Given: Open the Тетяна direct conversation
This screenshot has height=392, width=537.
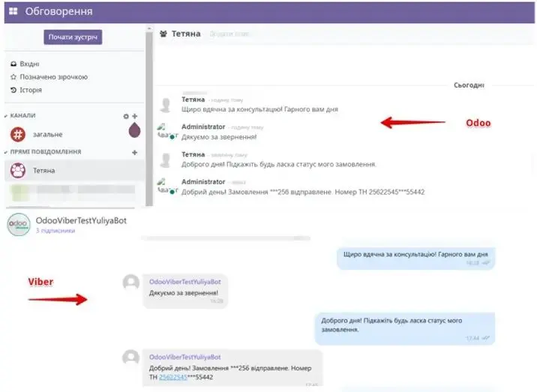Looking at the screenshot, I should (43, 171).
